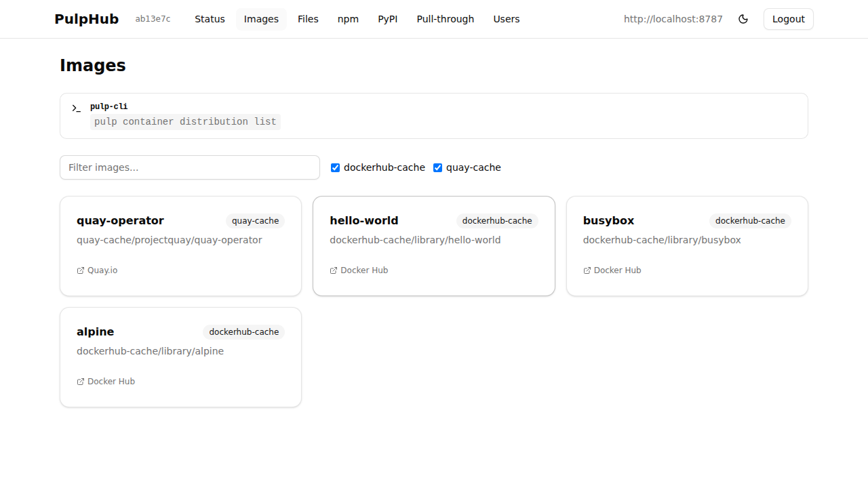Open the Docker Hub link on hello-world card
868x488 pixels.
[x=364, y=270]
